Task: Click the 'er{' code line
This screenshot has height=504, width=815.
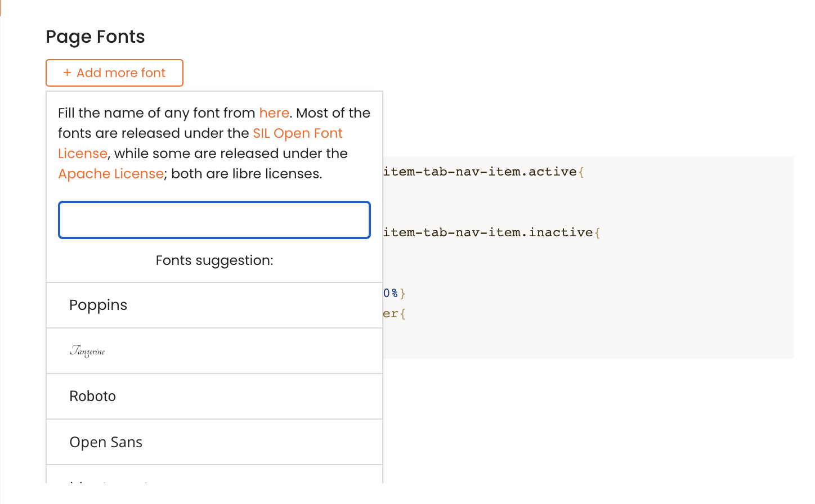Action: 394,313
